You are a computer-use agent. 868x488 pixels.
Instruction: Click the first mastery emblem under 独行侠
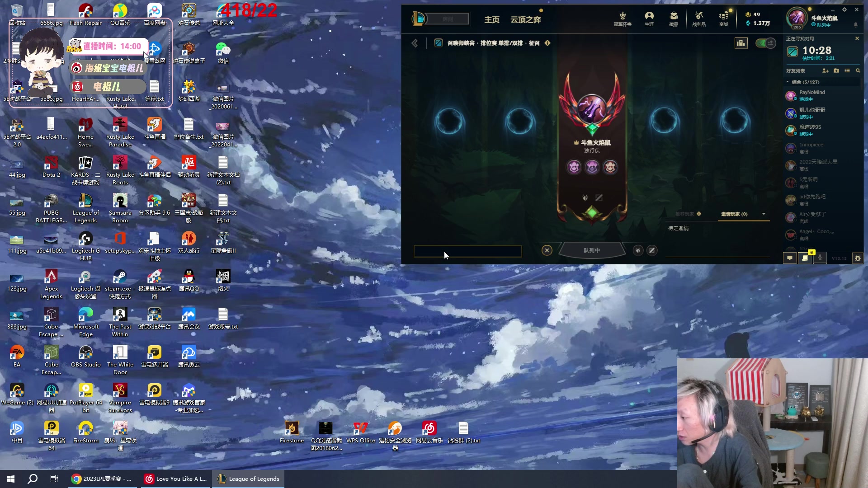pyautogui.click(x=574, y=167)
